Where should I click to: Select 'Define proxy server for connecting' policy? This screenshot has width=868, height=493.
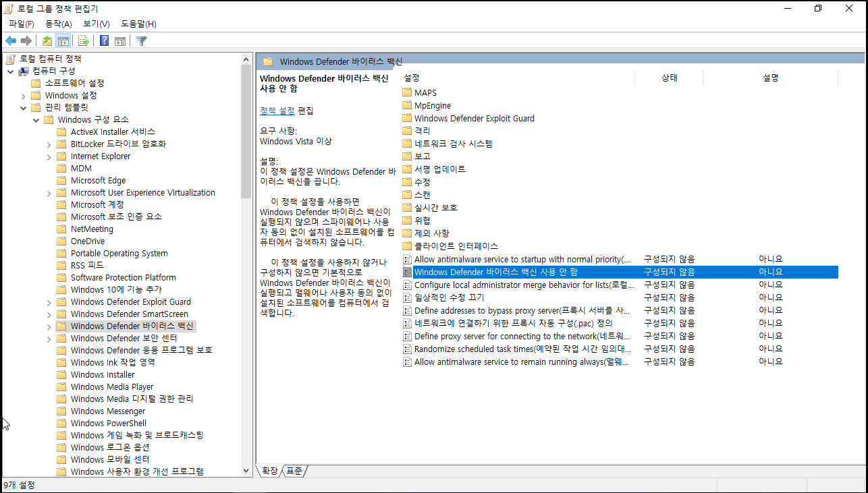[x=620, y=336]
